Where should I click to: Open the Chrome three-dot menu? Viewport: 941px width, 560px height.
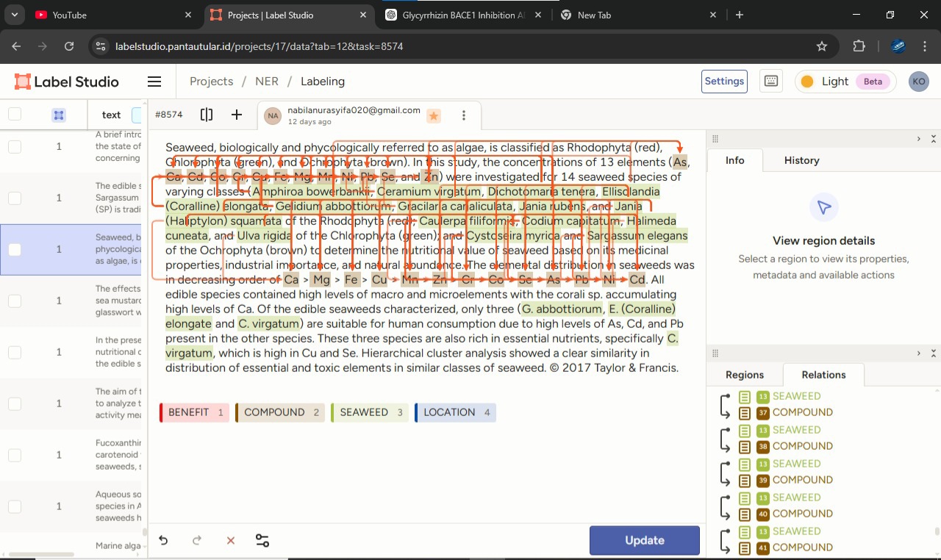point(925,46)
